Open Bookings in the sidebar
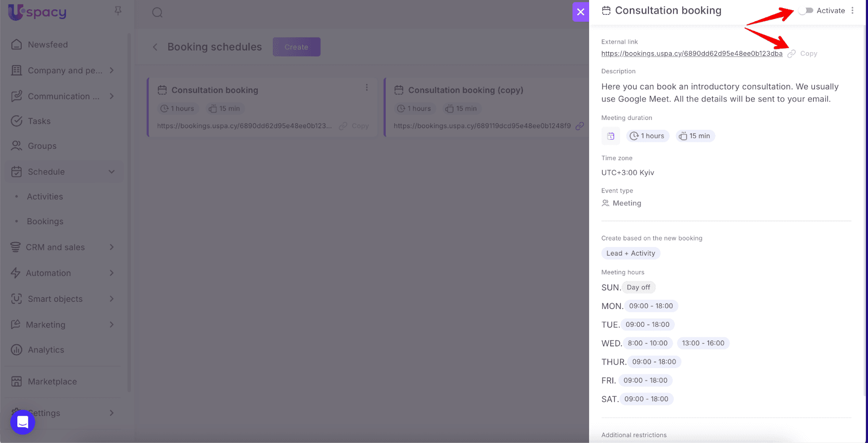868x443 pixels. coord(45,221)
